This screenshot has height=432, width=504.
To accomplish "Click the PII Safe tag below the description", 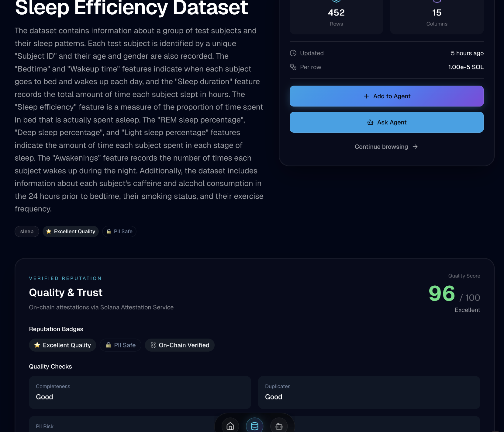I will pyautogui.click(x=119, y=232).
